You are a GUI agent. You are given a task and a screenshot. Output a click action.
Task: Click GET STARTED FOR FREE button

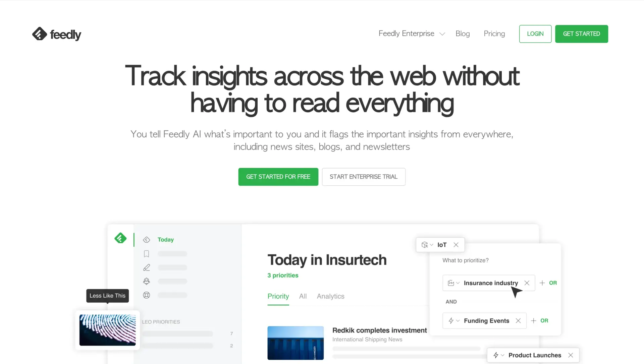[x=278, y=177]
